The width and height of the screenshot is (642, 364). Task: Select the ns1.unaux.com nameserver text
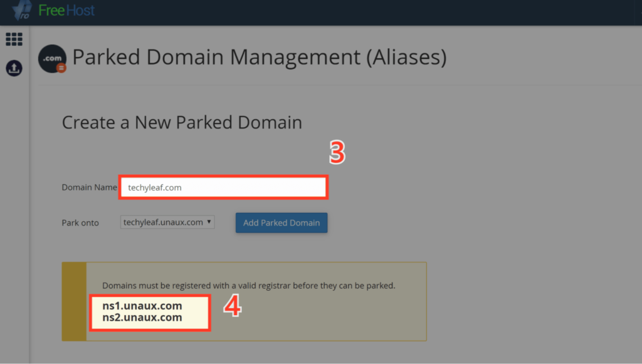click(x=142, y=306)
